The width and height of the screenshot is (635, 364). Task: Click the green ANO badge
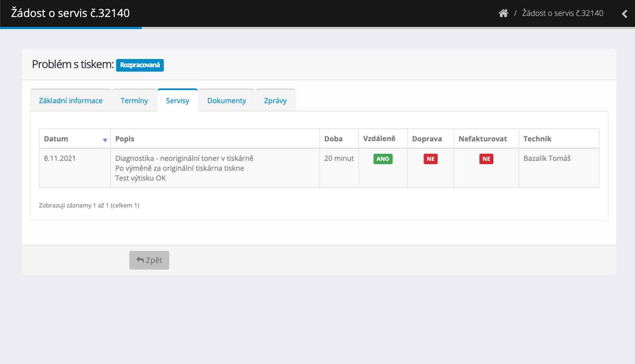pyautogui.click(x=383, y=159)
